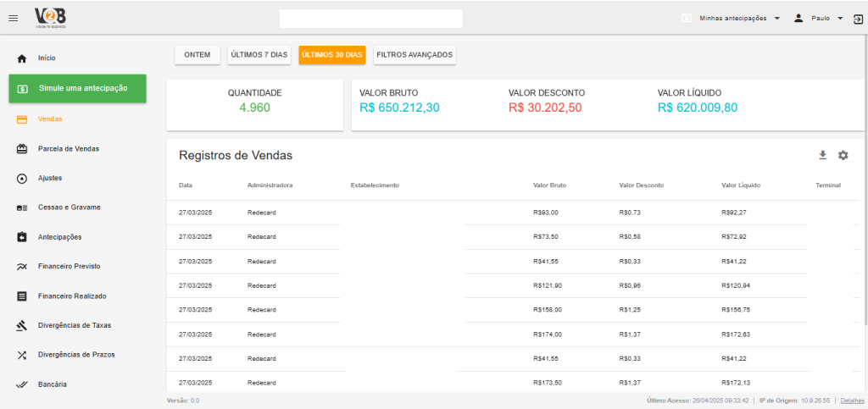Open the table settings gear
The image size is (868, 409).
tap(843, 155)
